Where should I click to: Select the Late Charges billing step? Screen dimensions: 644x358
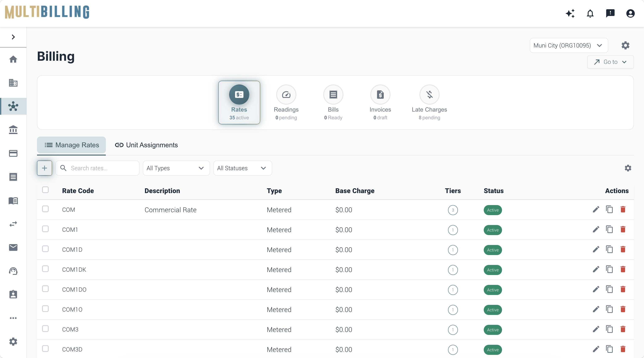tap(429, 103)
